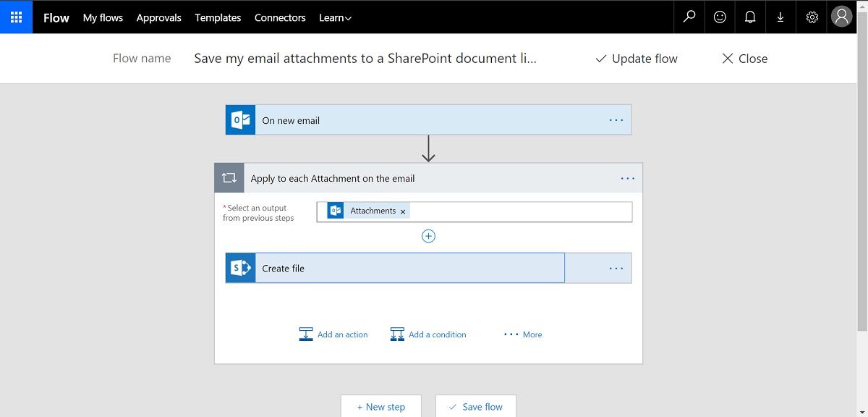
Task: Go to My flows
Action: [103, 17]
